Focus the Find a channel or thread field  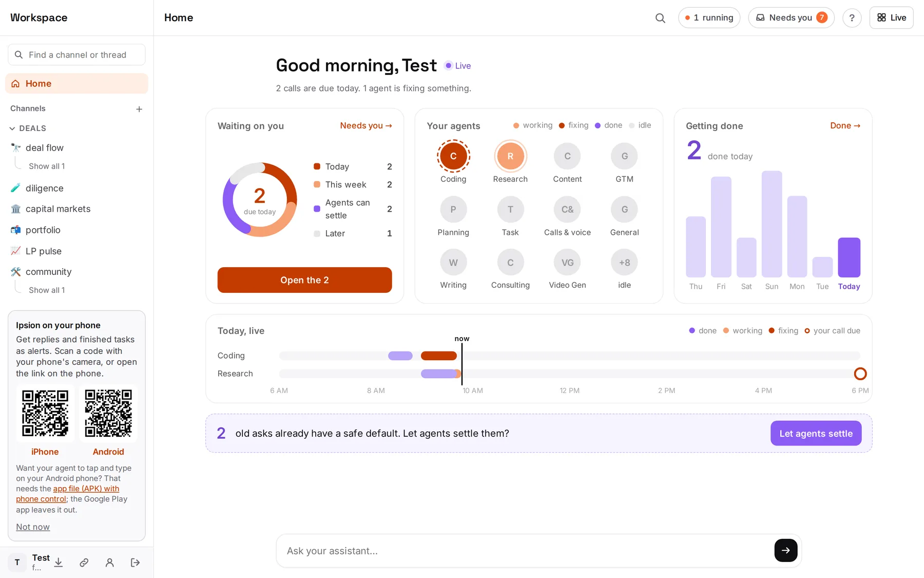click(x=76, y=55)
